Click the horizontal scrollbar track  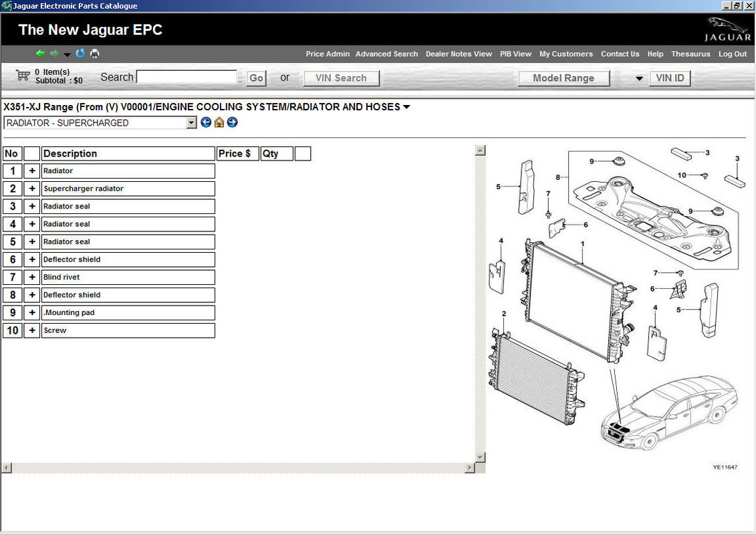[x=238, y=468]
